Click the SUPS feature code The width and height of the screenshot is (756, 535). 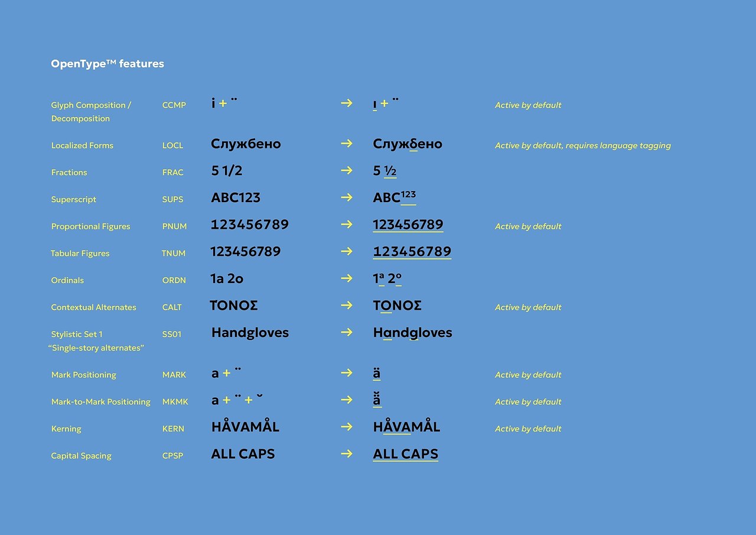click(173, 200)
